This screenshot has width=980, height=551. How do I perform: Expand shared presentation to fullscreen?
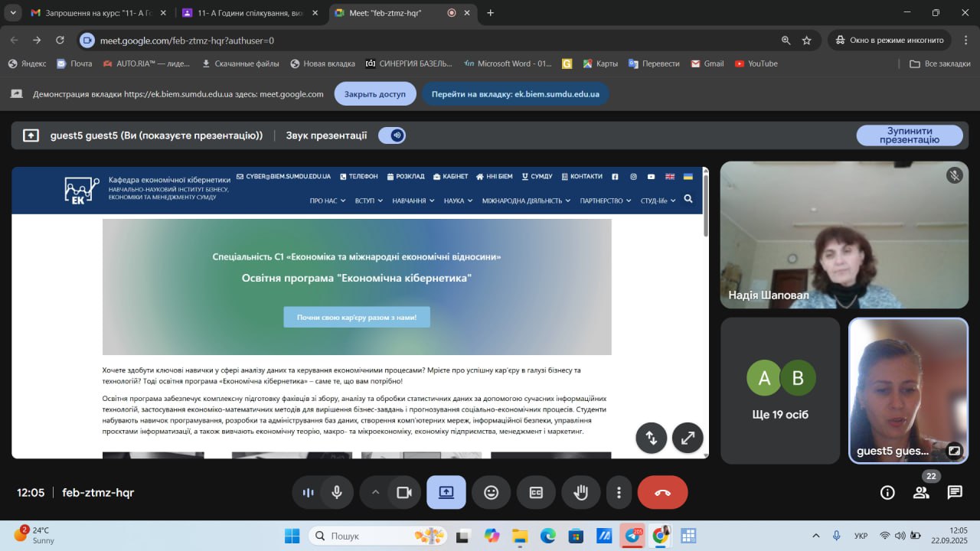688,438
